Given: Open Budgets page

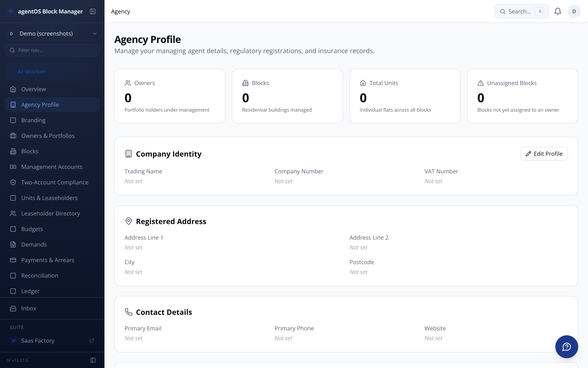Looking at the screenshot, I should (52, 229).
